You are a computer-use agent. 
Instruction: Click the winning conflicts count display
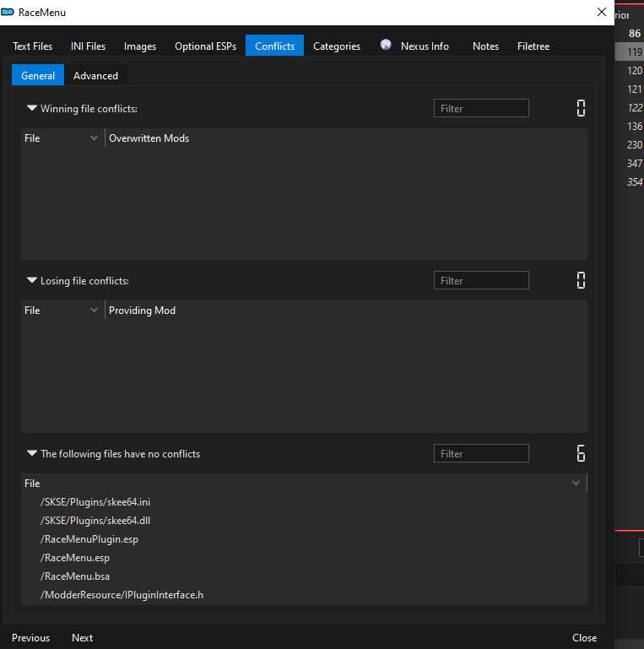[581, 108]
